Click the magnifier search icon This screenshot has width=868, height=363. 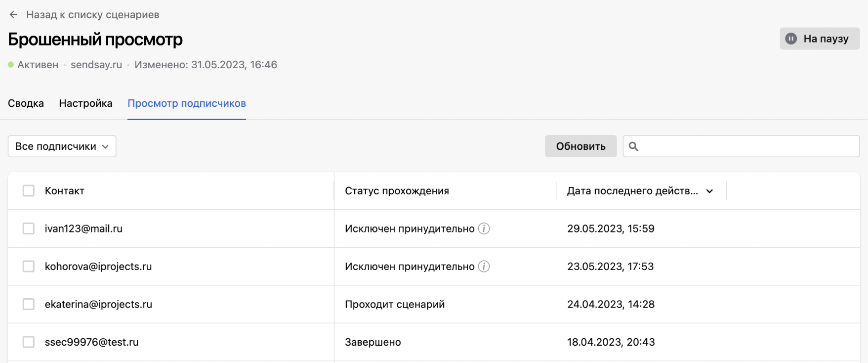(x=634, y=146)
